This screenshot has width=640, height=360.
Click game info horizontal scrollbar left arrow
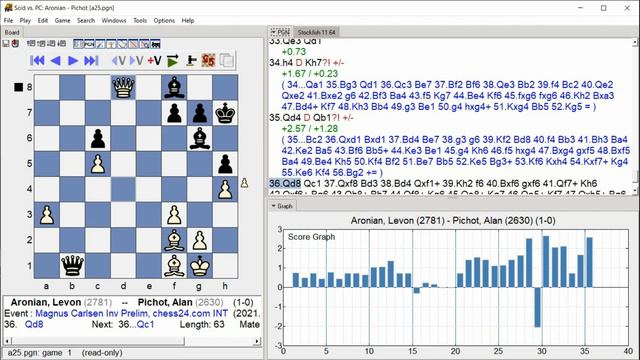coord(7,341)
